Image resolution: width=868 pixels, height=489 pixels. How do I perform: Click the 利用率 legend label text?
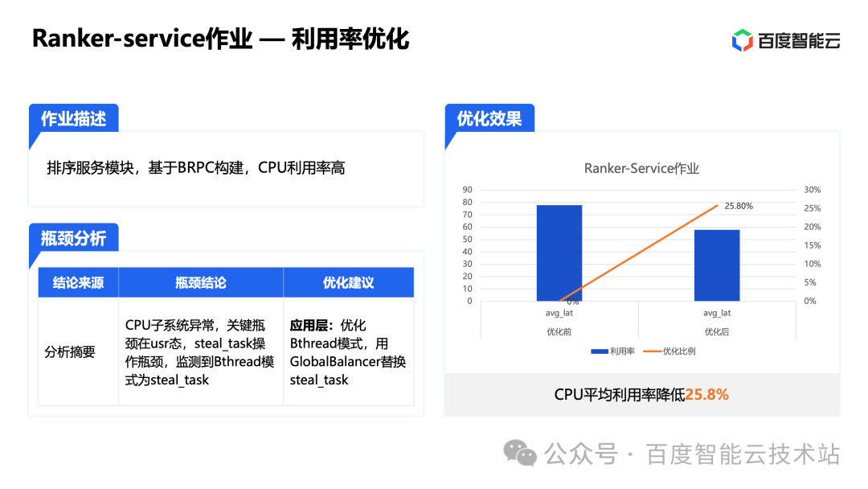[x=622, y=351]
